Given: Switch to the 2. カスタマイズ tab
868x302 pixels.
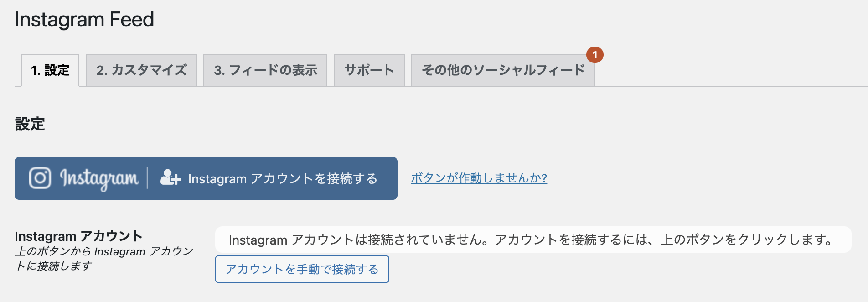Looking at the screenshot, I should click(x=141, y=70).
